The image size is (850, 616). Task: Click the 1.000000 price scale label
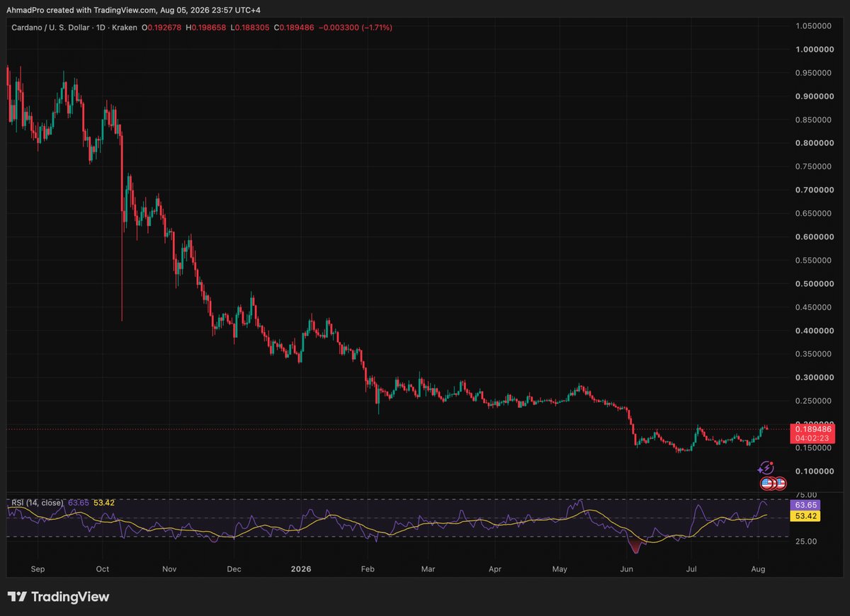pos(814,50)
